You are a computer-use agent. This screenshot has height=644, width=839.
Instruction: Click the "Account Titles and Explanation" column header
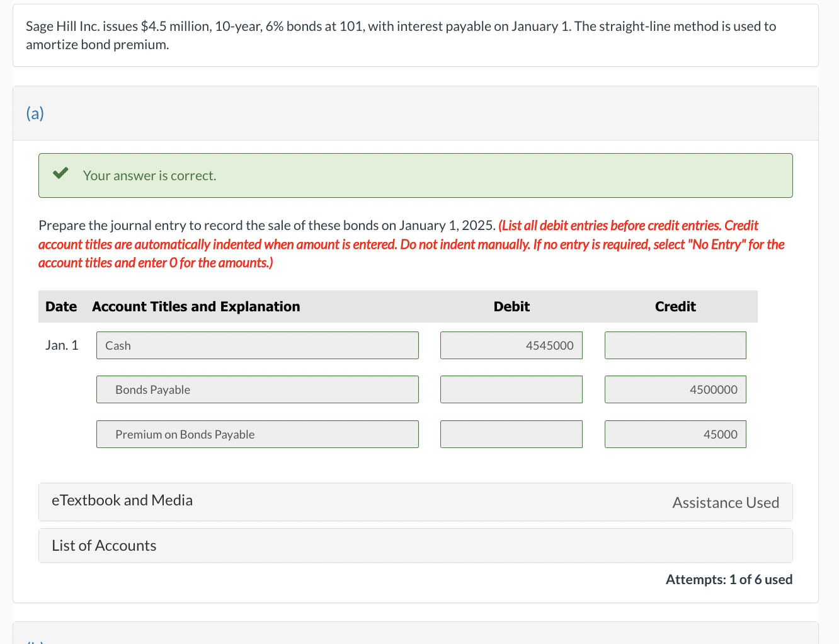(196, 307)
